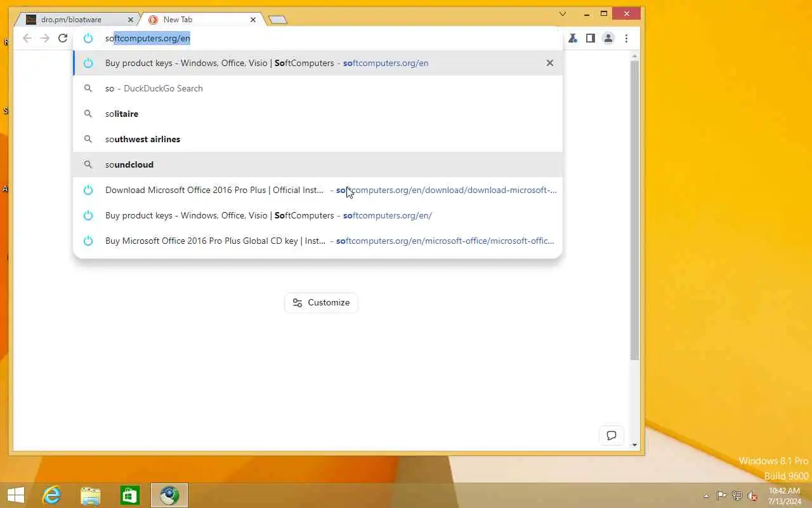Click the network tray icon
The width and height of the screenshot is (812, 508).
tap(737, 496)
